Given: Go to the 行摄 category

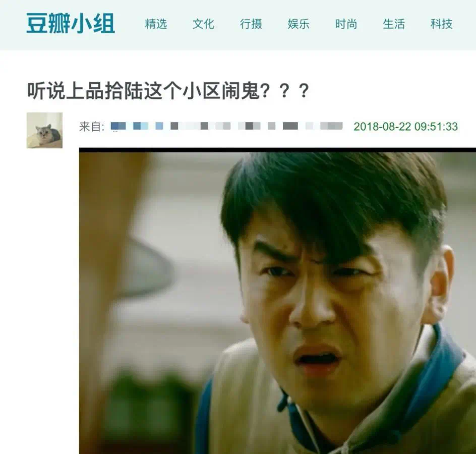Looking at the screenshot, I should (251, 24).
